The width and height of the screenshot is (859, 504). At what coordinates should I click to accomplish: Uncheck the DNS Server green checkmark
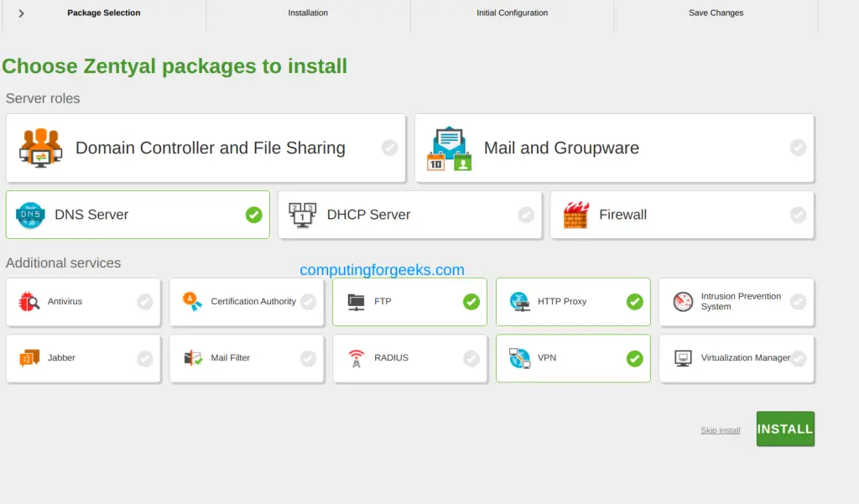pos(253,215)
